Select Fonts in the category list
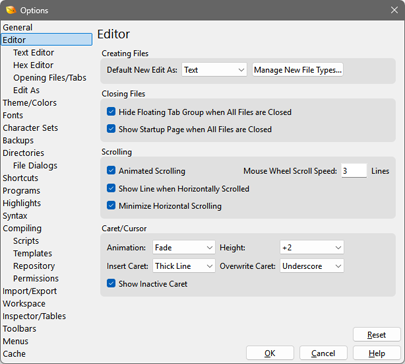Screen dimensions: 405x364 tap(13, 115)
